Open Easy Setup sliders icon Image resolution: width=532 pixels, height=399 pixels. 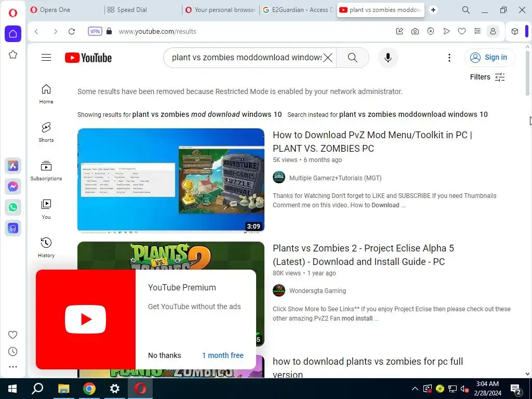(x=477, y=31)
